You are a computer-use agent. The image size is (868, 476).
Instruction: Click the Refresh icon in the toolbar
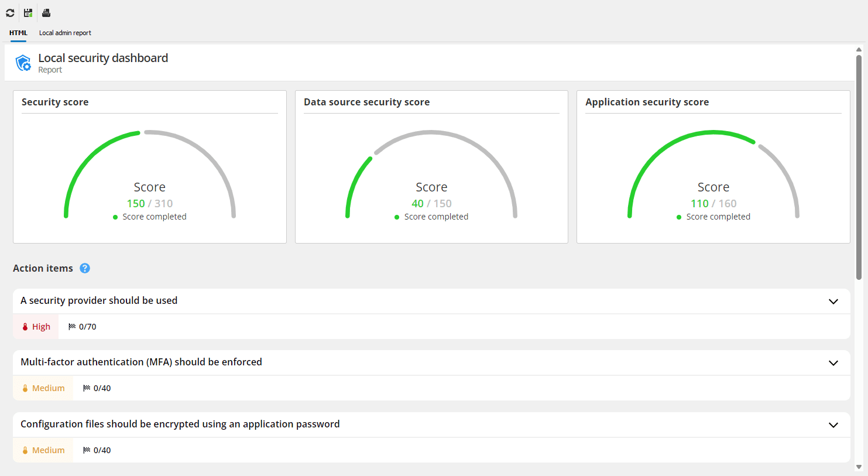(x=10, y=13)
